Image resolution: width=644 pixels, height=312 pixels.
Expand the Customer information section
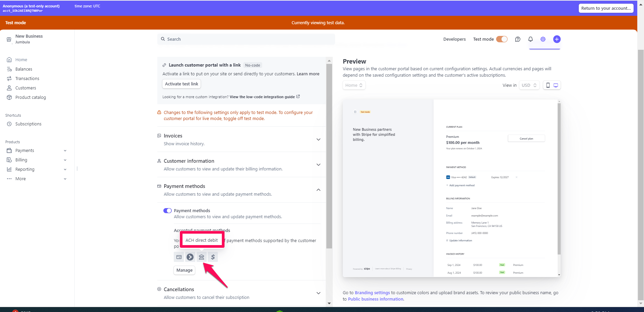[318, 164]
